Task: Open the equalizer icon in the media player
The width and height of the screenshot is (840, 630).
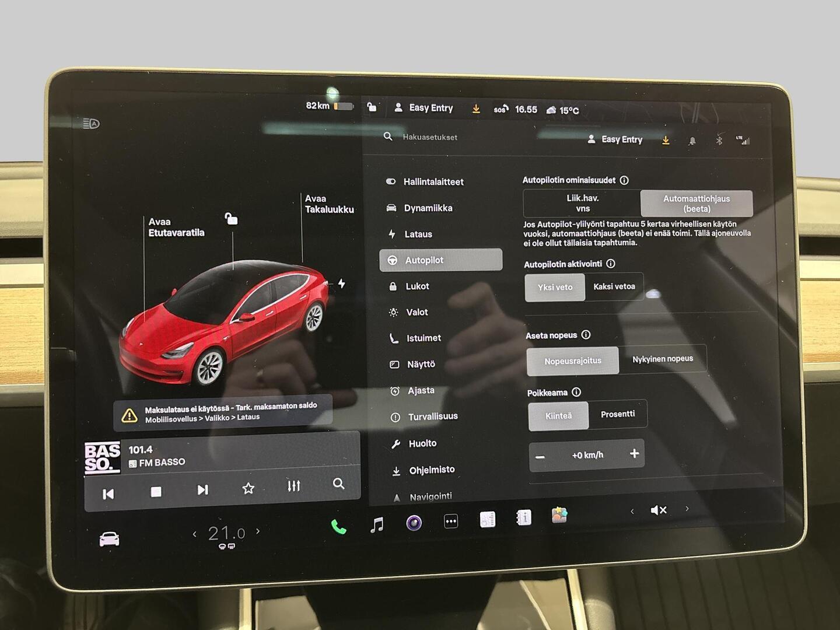Action: click(x=293, y=485)
